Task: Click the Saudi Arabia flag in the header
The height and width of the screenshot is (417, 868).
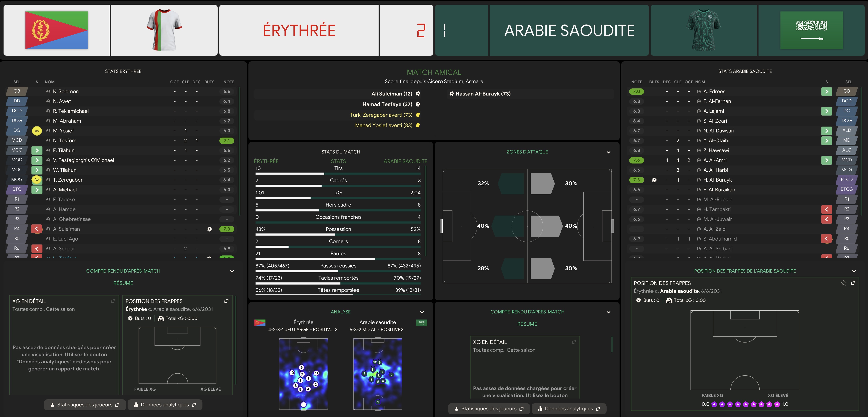Action: tap(811, 30)
